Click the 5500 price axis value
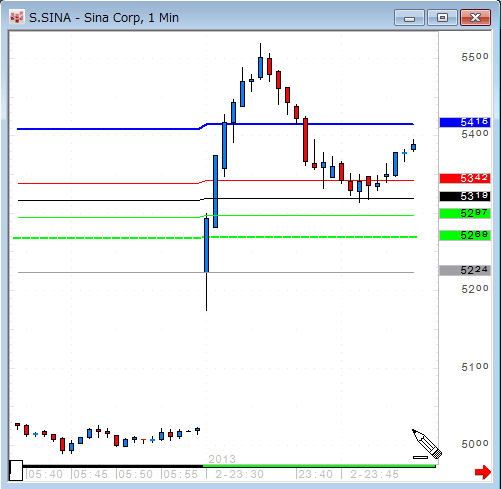Screen dimensions: 501x489 click(x=475, y=57)
